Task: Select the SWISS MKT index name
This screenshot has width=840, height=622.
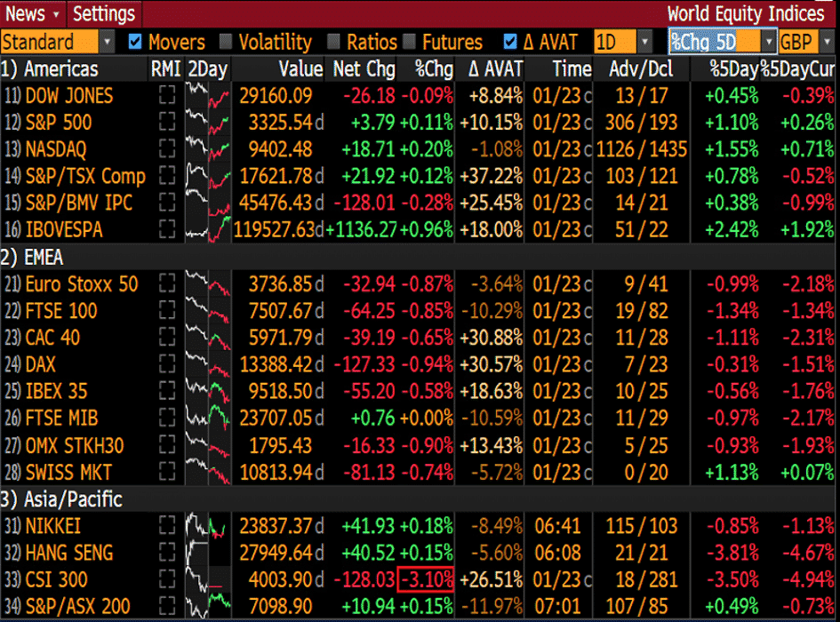Action: pyautogui.click(x=68, y=473)
